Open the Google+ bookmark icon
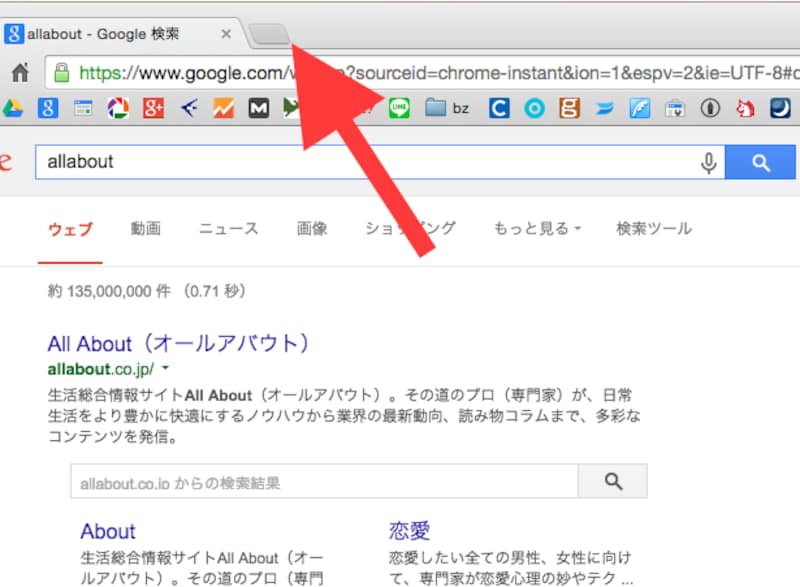This screenshot has height=587, width=800. click(x=153, y=108)
